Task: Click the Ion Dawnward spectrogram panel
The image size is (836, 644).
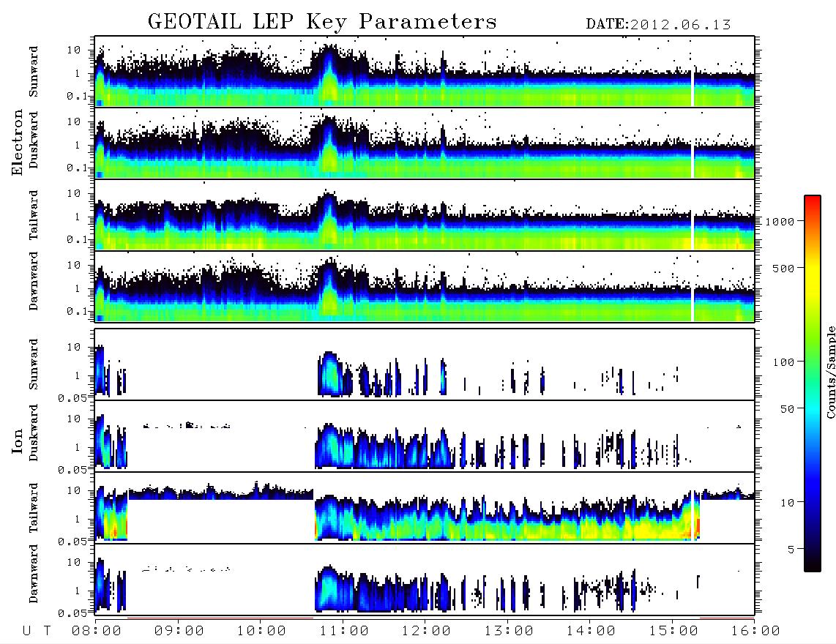Action: click(425, 580)
